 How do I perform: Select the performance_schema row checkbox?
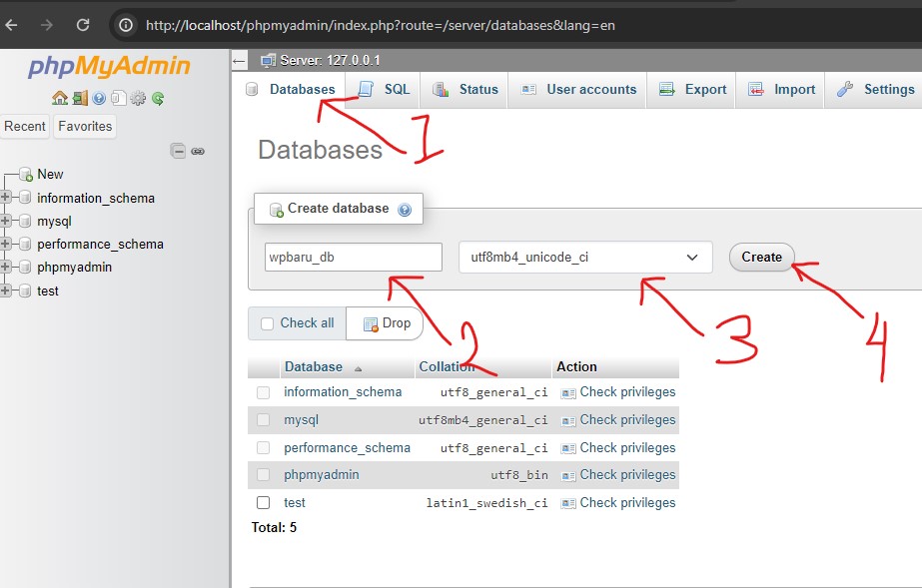pyautogui.click(x=263, y=447)
